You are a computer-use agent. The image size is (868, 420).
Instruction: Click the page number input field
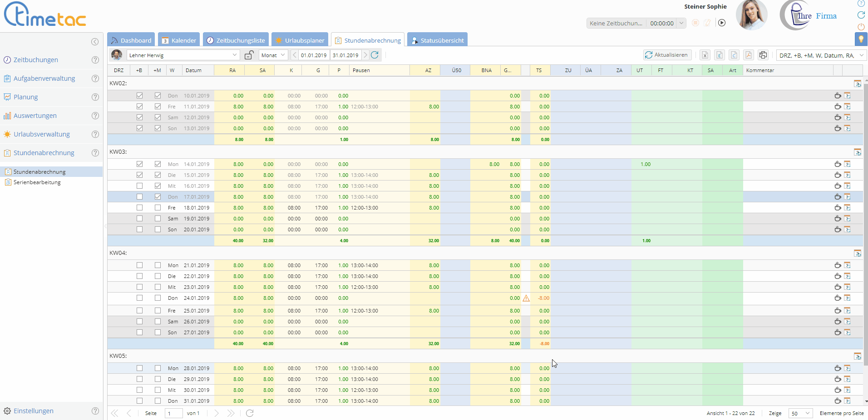click(x=173, y=413)
